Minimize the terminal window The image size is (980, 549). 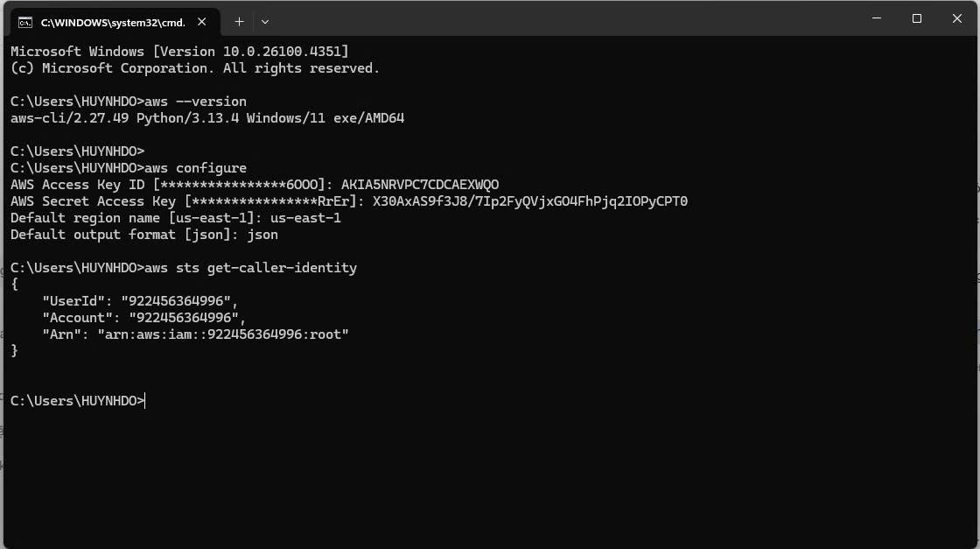[x=878, y=18]
